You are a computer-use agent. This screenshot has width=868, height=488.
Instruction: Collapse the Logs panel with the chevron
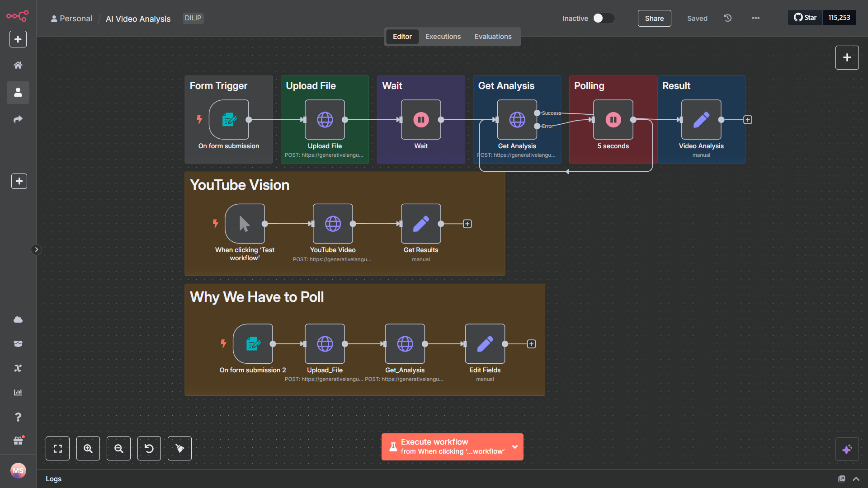[856, 479]
